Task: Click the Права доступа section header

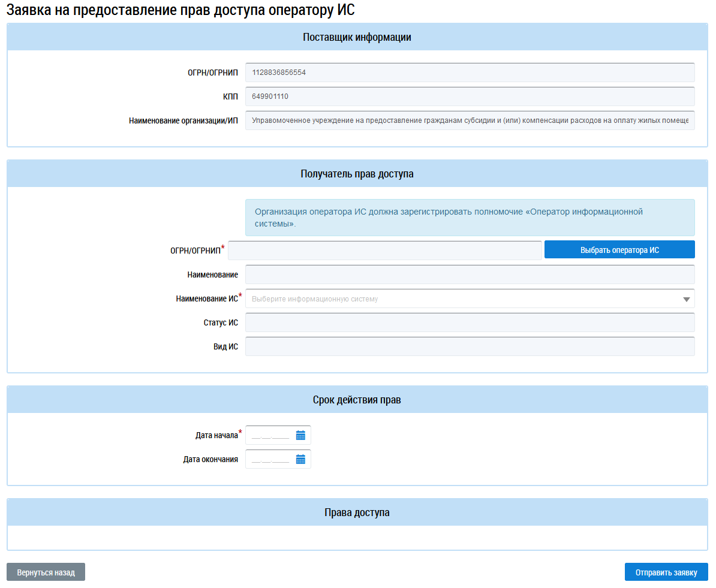Action: click(x=357, y=512)
